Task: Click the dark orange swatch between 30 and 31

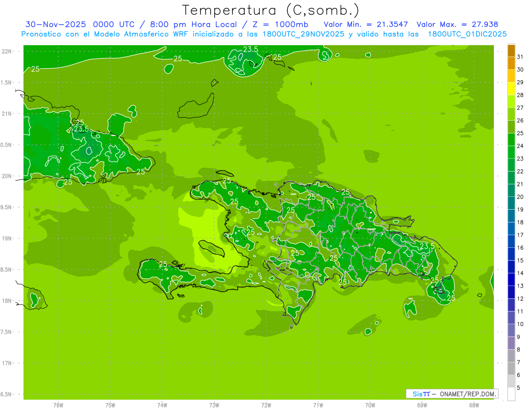Action: click(511, 63)
